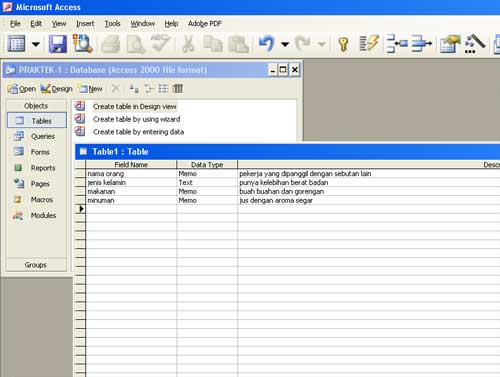The height and width of the screenshot is (377, 500).
Task: Set Primary Key with the key icon
Action: click(x=343, y=44)
